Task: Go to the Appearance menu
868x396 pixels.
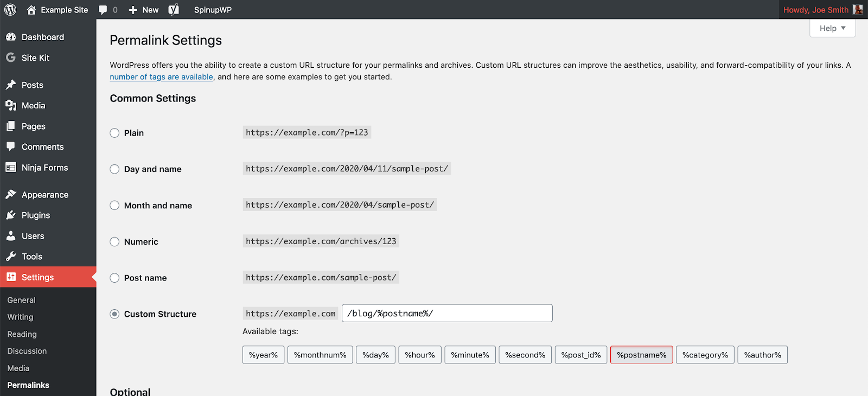Action: [45, 195]
